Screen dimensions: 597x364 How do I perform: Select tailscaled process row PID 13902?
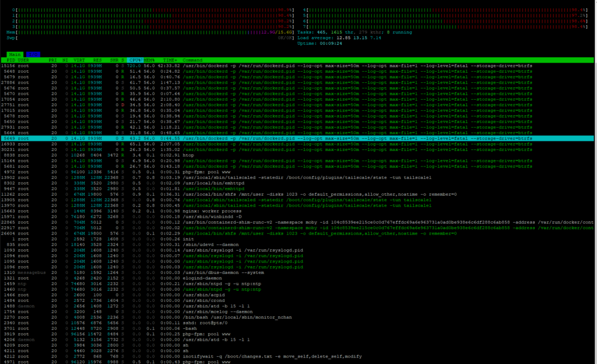point(297,177)
